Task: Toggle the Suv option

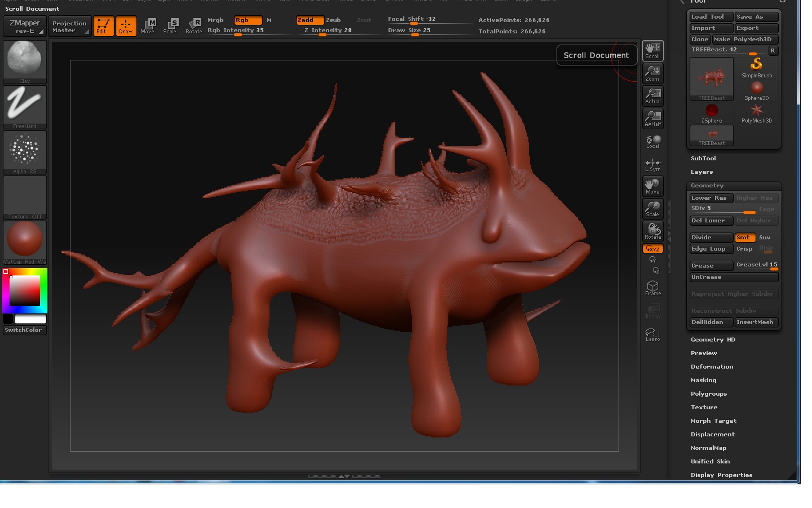Action: (x=765, y=238)
